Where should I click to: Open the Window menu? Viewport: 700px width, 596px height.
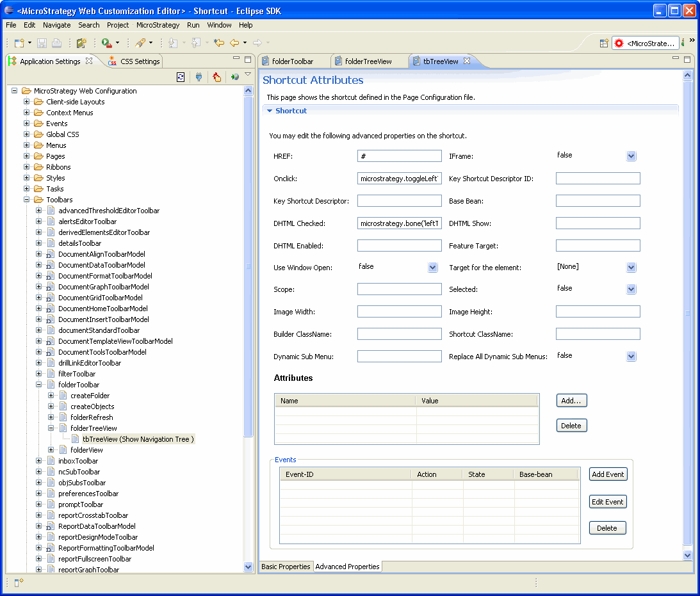219,25
